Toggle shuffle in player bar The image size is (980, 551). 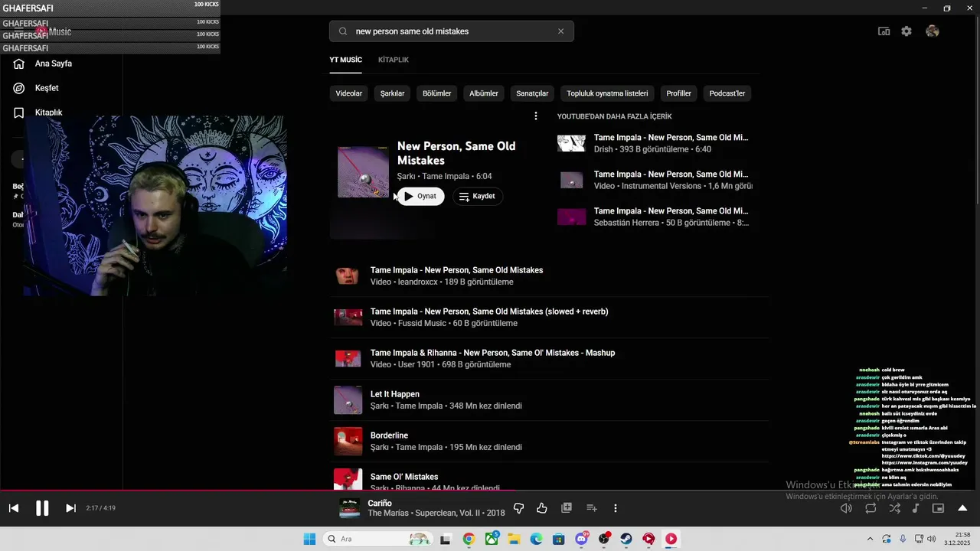(x=894, y=508)
